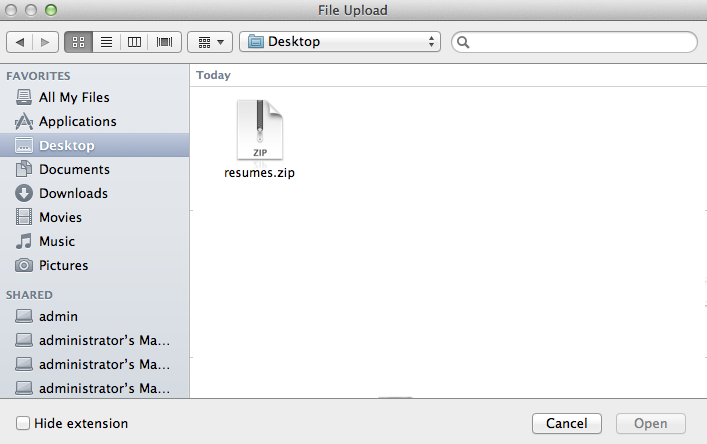This screenshot has width=707, height=444.
Task: Click the search field
Action: click(x=574, y=42)
